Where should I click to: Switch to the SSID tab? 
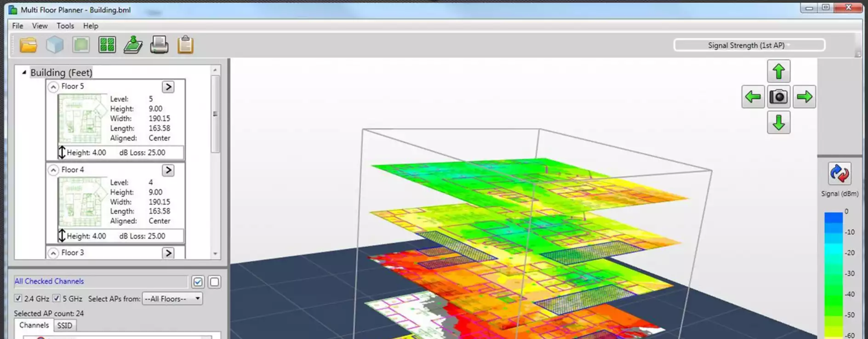click(x=65, y=326)
